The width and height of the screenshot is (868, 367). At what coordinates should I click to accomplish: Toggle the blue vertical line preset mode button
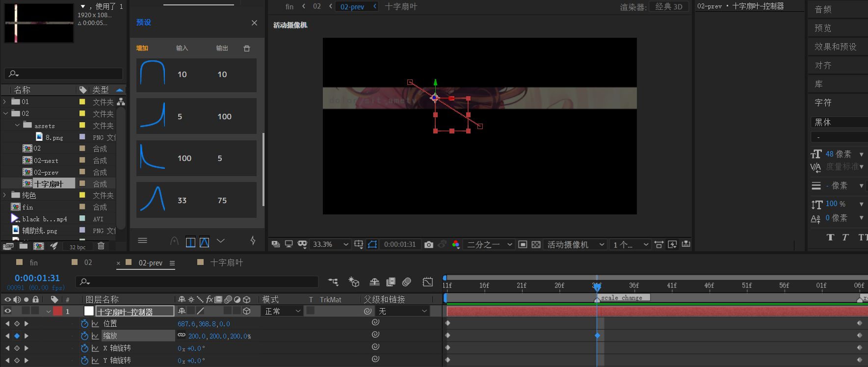tap(191, 242)
